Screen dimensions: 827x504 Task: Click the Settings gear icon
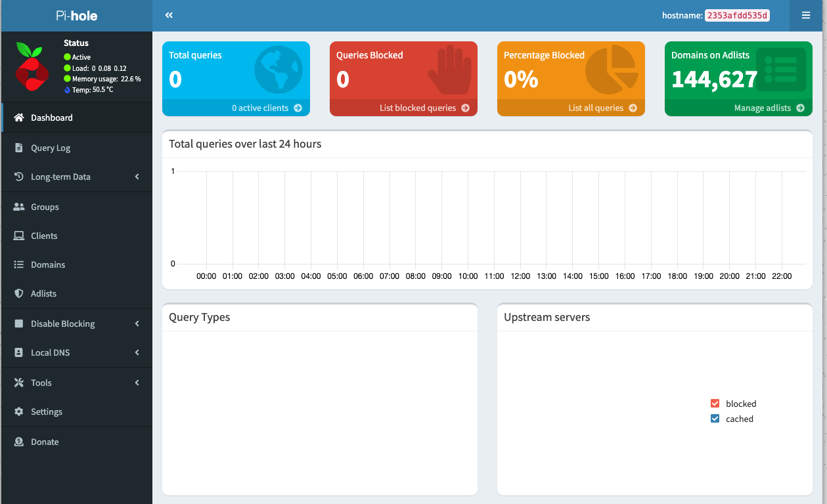pyautogui.click(x=18, y=411)
